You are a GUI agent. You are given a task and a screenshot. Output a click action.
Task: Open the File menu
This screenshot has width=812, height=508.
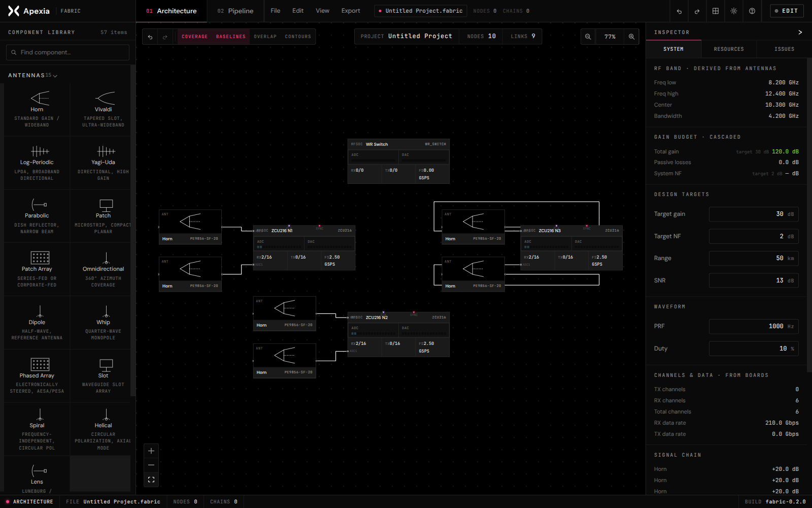(275, 11)
